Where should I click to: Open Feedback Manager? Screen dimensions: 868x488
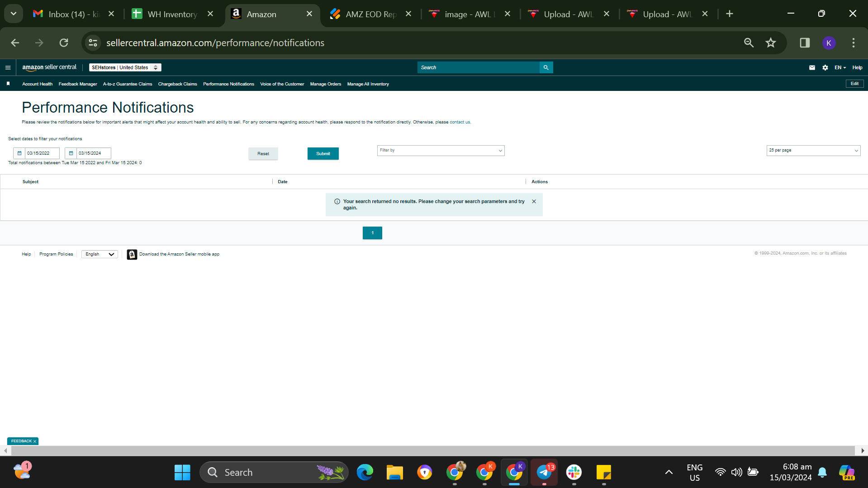click(78, 84)
